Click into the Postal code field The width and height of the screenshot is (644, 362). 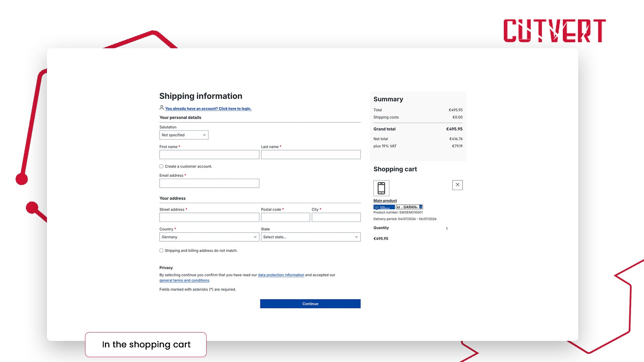click(285, 217)
